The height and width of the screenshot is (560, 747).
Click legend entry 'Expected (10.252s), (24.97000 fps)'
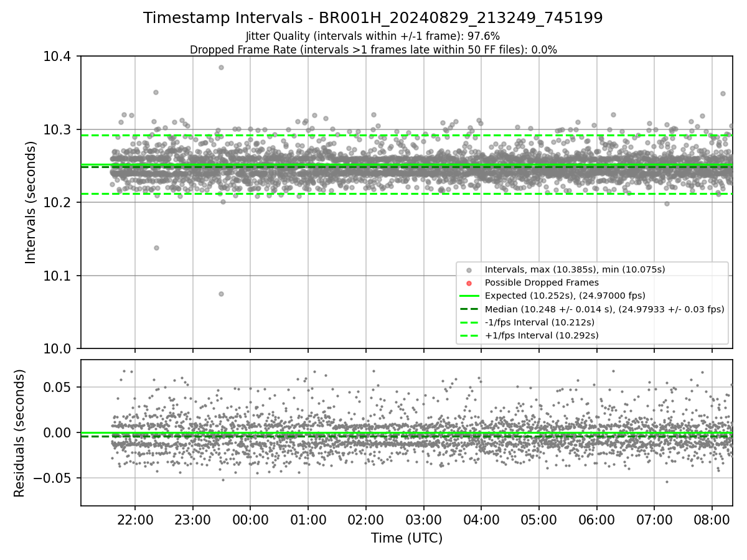pos(565,296)
